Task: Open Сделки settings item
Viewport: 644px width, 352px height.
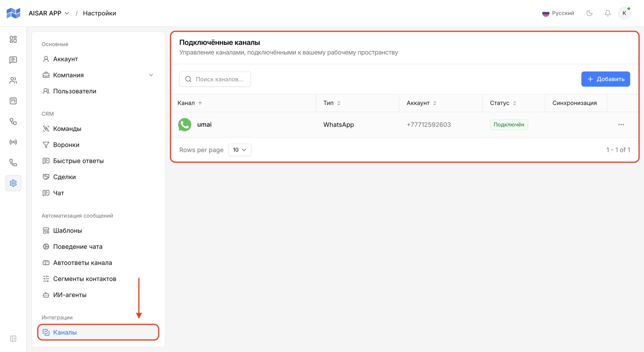Action: (98, 177)
